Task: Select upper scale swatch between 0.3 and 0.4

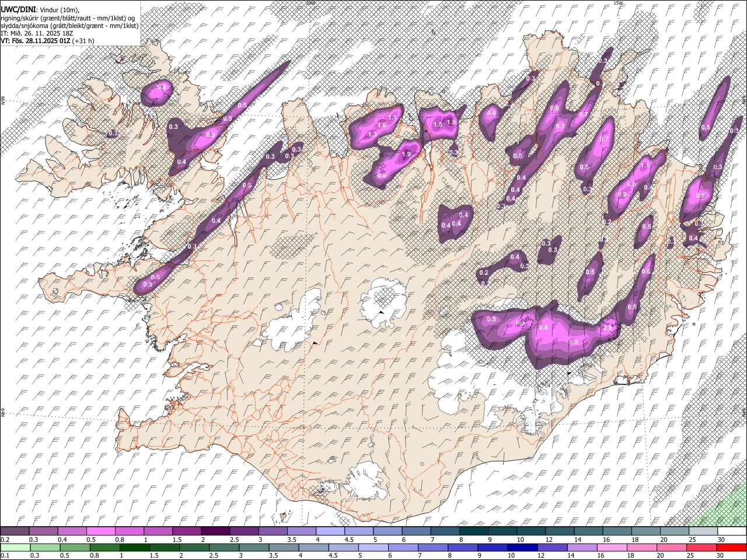Action: 43,531
